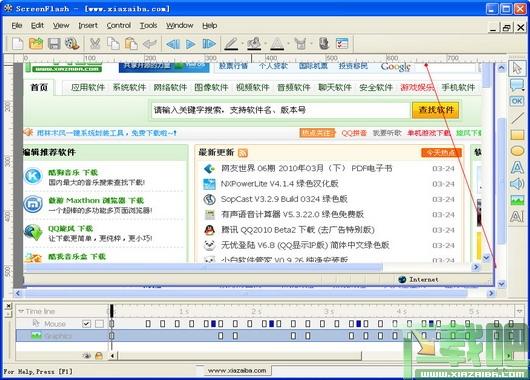
Task: Click canvas horizontal scrollbar right arrow
Action: 491,293
